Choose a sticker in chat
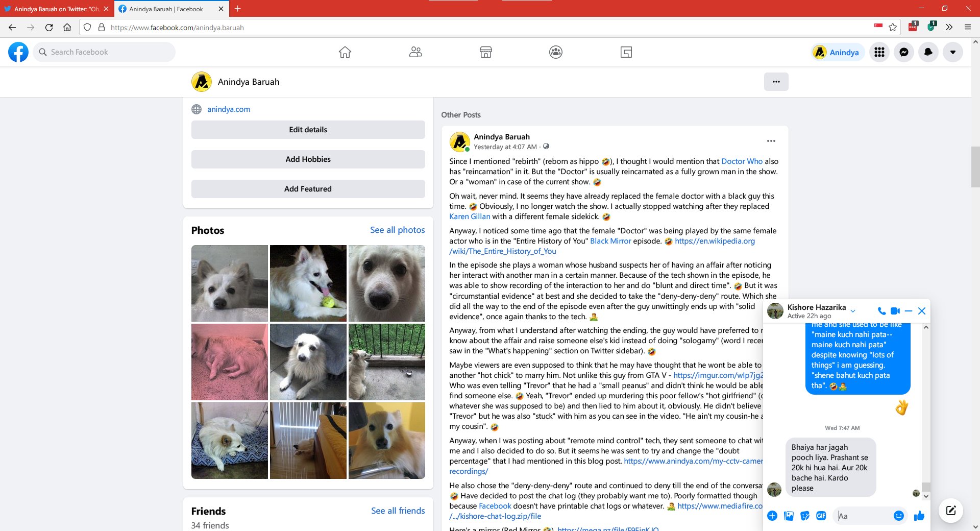Viewport: 980px width, 531px height. [805, 516]
